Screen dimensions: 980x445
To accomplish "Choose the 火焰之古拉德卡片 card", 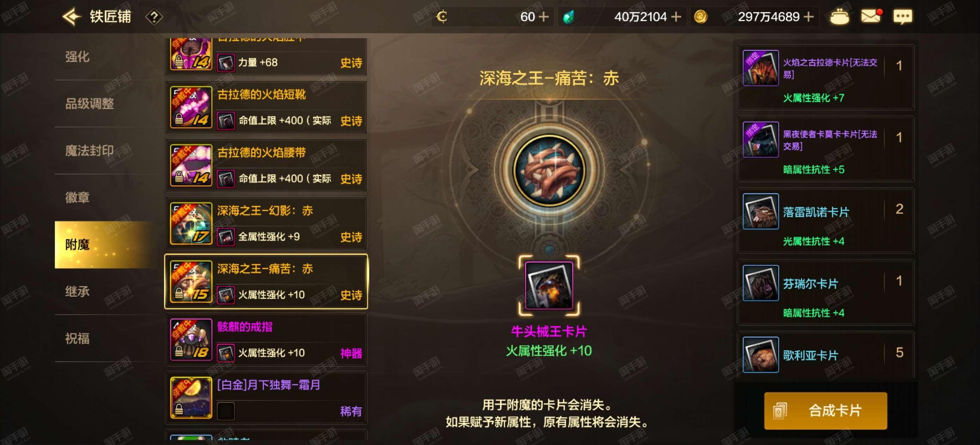I will (x=825, y=77).
